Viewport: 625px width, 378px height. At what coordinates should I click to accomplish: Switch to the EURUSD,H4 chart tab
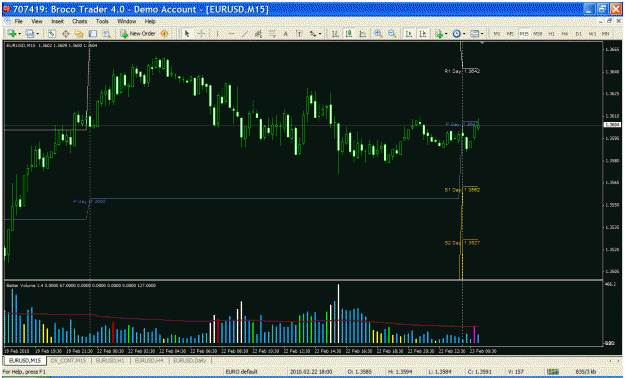pyautogui.click(x=149, y=360)
